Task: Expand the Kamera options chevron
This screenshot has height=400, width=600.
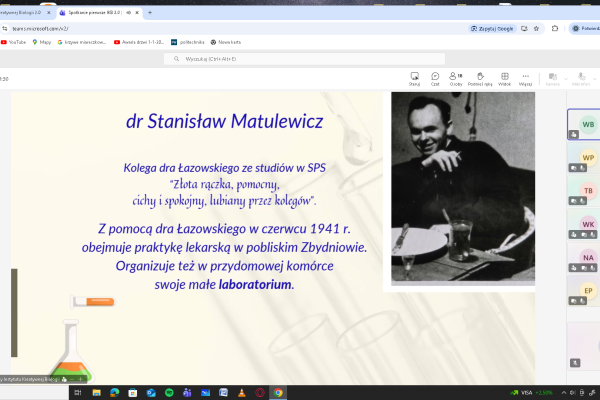Action: (x=566, y=79)
